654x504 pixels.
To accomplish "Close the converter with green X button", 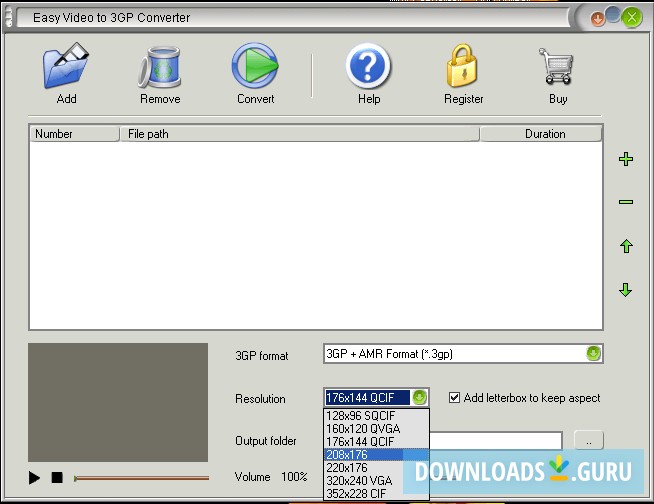I will tap(631, 18).
